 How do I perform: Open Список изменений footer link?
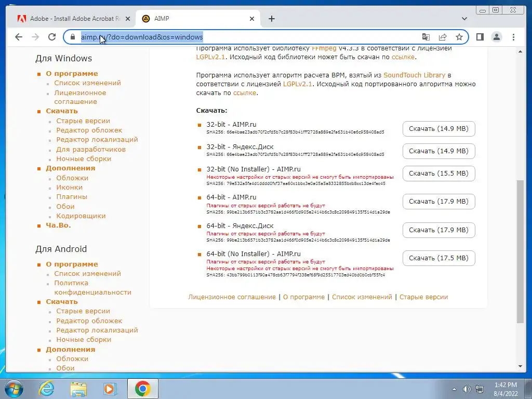coord(362,297)
